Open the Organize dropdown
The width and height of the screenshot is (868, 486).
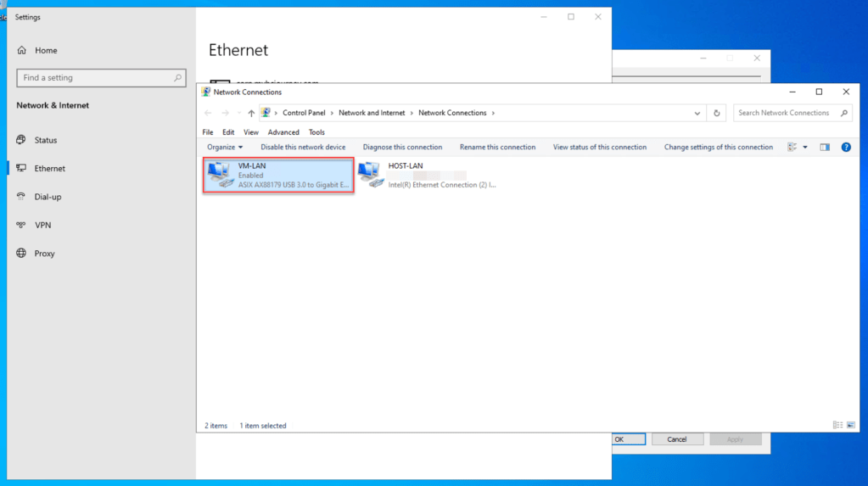point(225,148)
